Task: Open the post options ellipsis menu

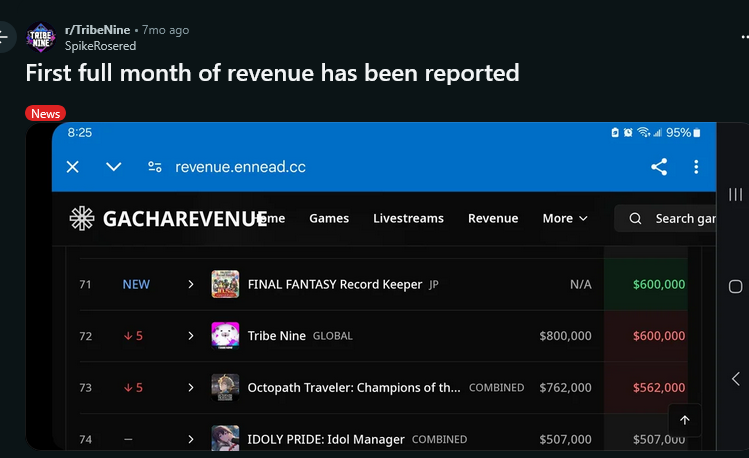Action: 745,37
